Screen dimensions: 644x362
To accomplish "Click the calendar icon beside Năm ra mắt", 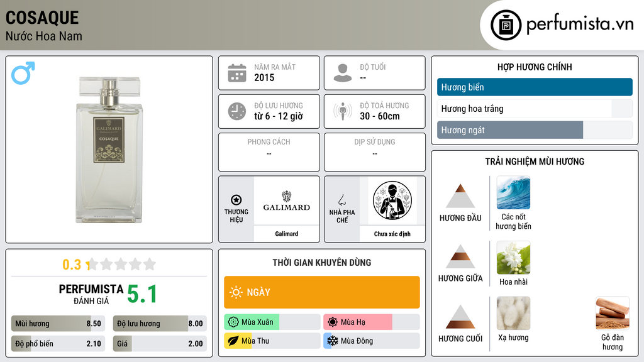I will [237, 73].
